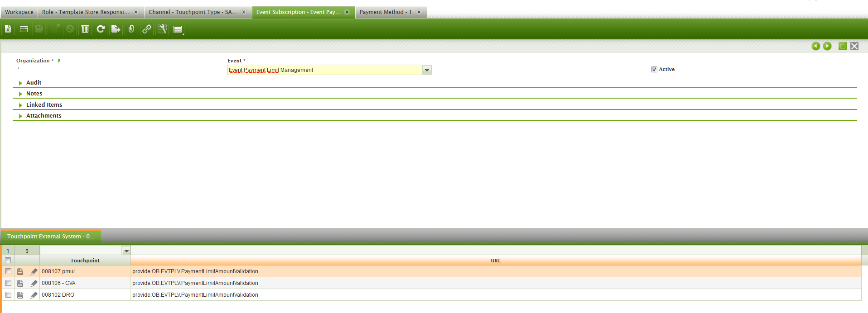Check the 008102 DRO row checkbox

pyautogui.click(x=8, y=295)
